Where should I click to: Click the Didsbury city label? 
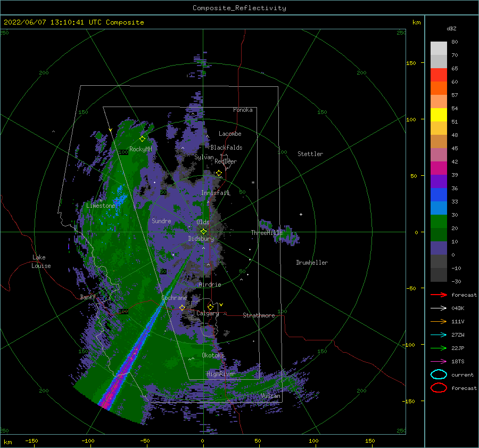coord(201,239)
